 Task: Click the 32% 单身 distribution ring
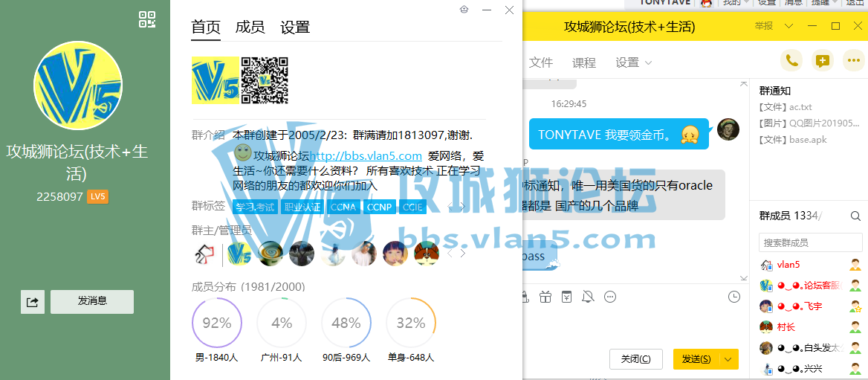[x=411, y=323]
